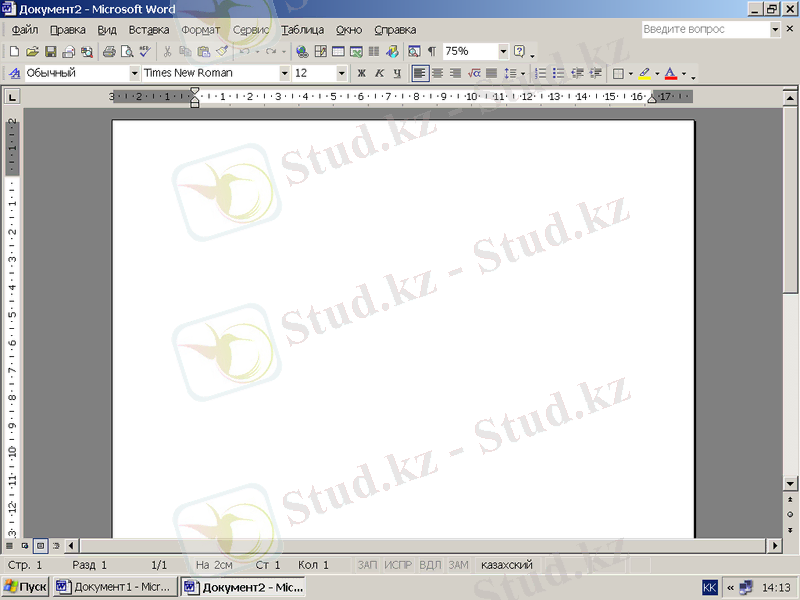
Task: Insert equation with the square-root icon
Action: point(474,73)
